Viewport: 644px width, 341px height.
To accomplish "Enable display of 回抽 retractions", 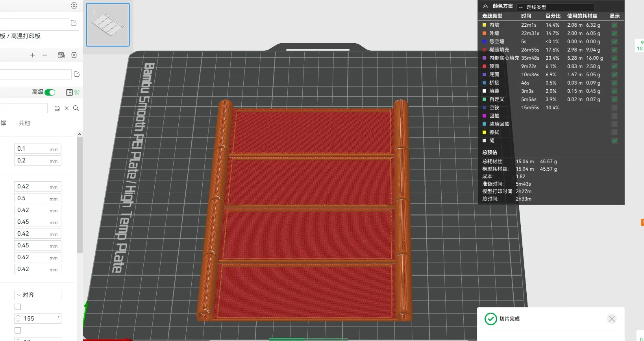I will pyautogui.click(x=614, y=116).
